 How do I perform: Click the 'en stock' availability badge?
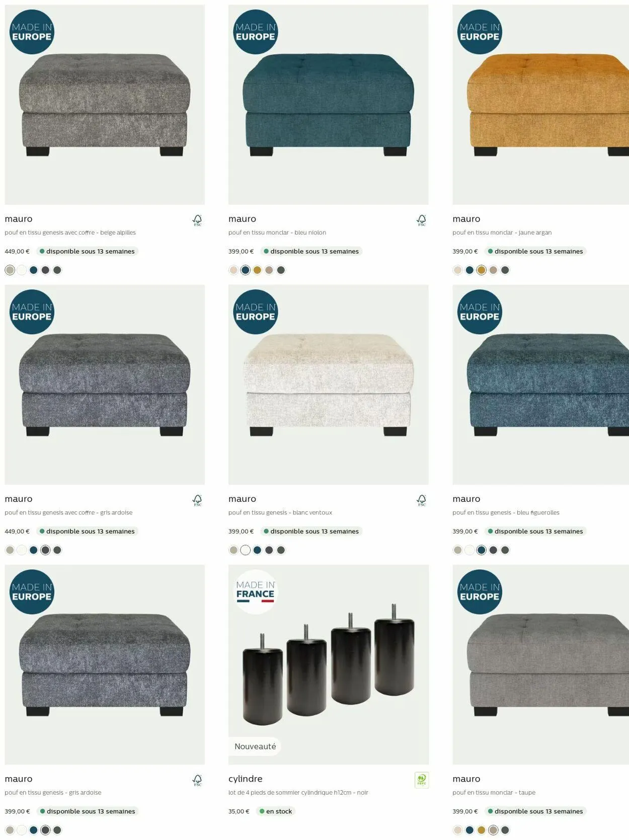click(275, 811)
